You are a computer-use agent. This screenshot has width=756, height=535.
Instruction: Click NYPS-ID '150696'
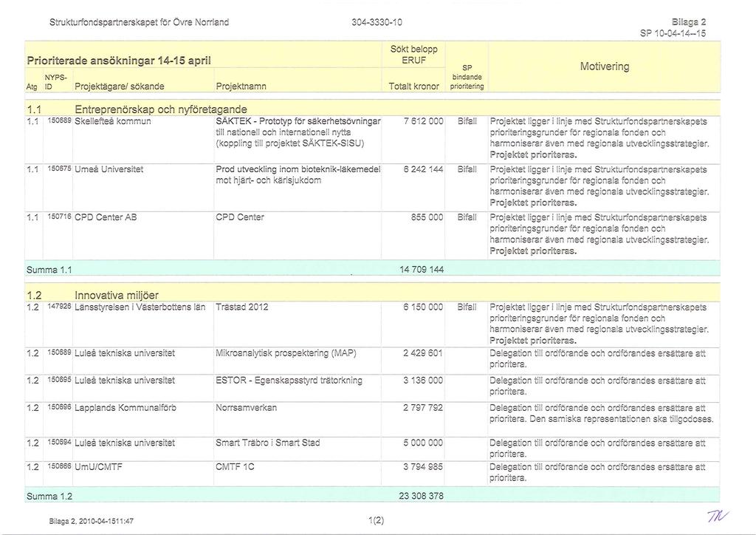59,407
